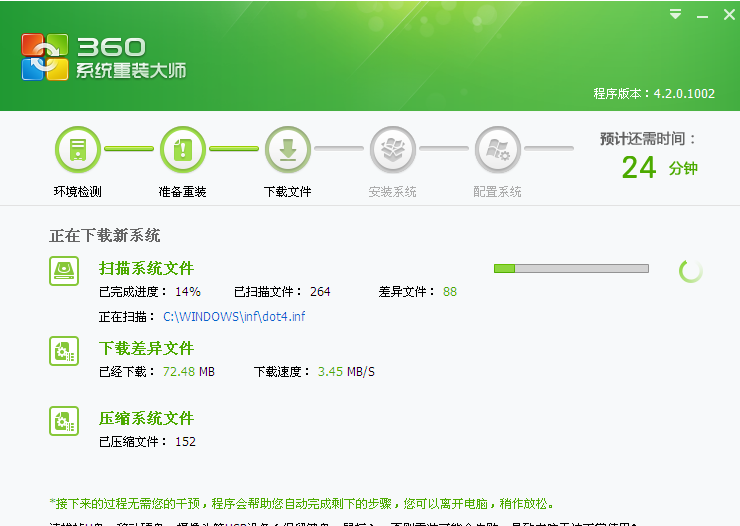Click the 下载差异文件 icon
Image resolution: width=740 pixels, height=526 pixels.
pyautogui.click(x=64, y=351)
